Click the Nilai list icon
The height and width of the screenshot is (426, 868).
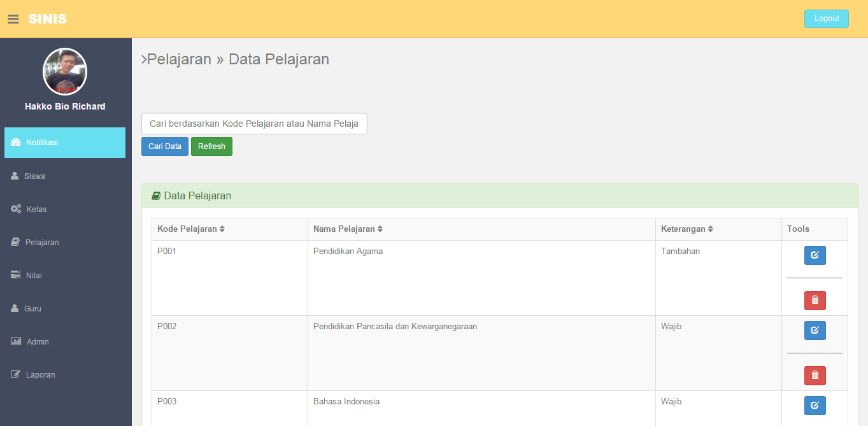(16, 275)
